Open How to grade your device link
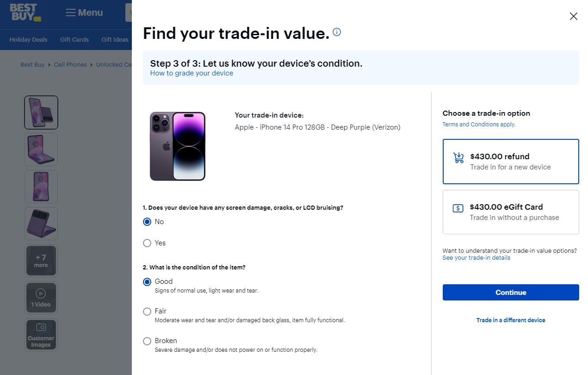Image resolution: width=588 pixels, height=375 pixels. pyautogui.click(x=192, y=73)
